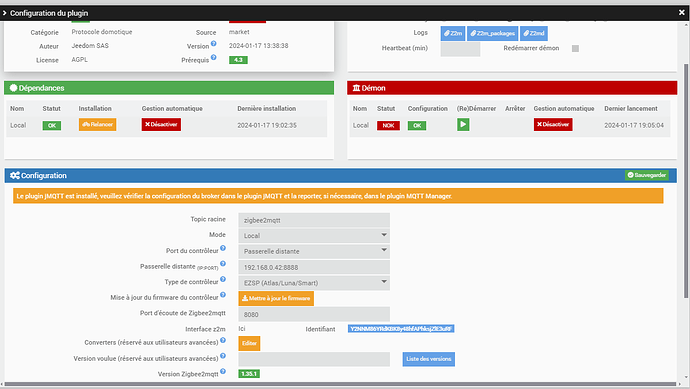Disable automatic management of dependencies

pyautogui.click(x=161, y=125)
